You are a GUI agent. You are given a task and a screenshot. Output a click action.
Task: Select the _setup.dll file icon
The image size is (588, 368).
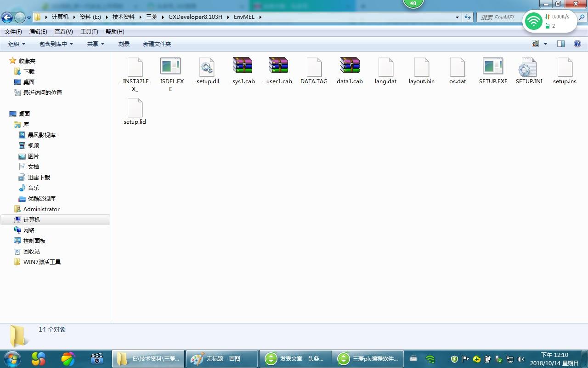point(206,67)
